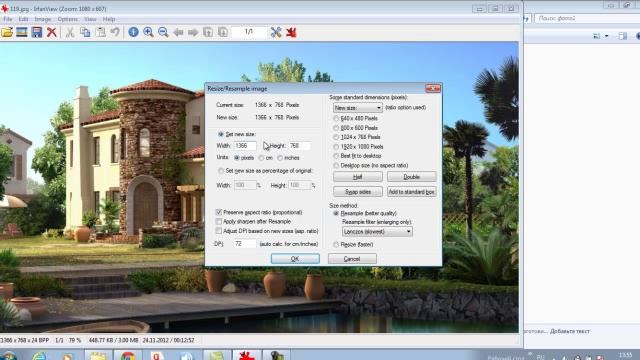Close the Resize/Resample dialog
Image resolution: width=640 pixels, height=360 pixels.
point(433,89)
